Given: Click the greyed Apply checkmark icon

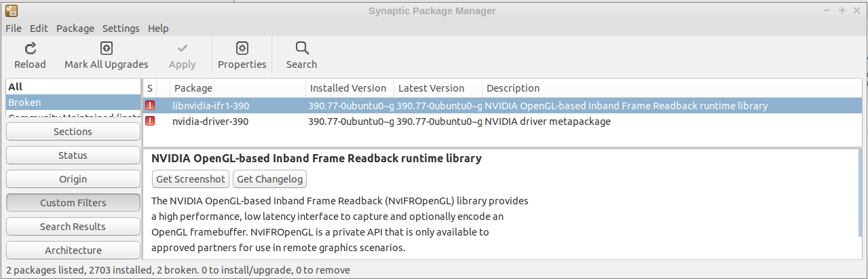Looking at the screenshot, I should pos(183,48).
